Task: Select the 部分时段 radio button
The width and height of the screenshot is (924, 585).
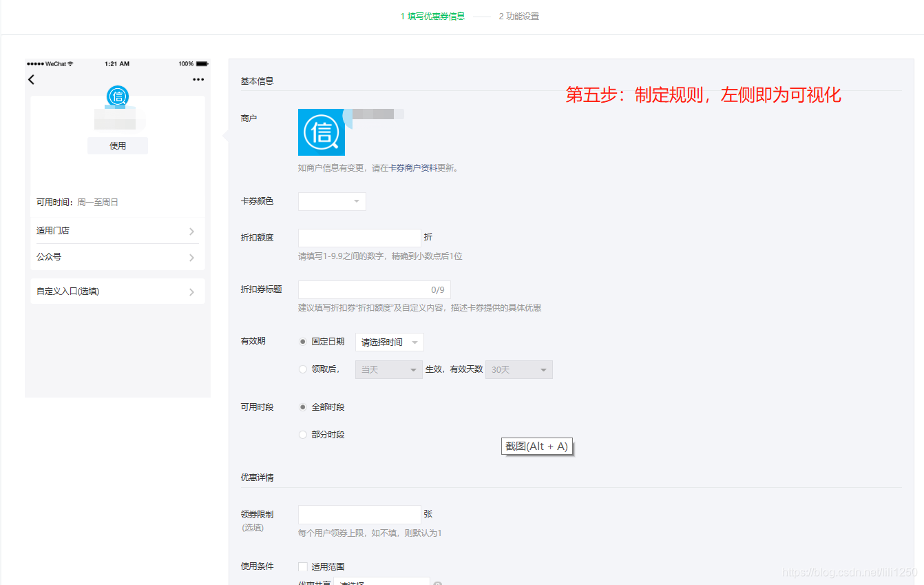Action: tap(303, 435)
